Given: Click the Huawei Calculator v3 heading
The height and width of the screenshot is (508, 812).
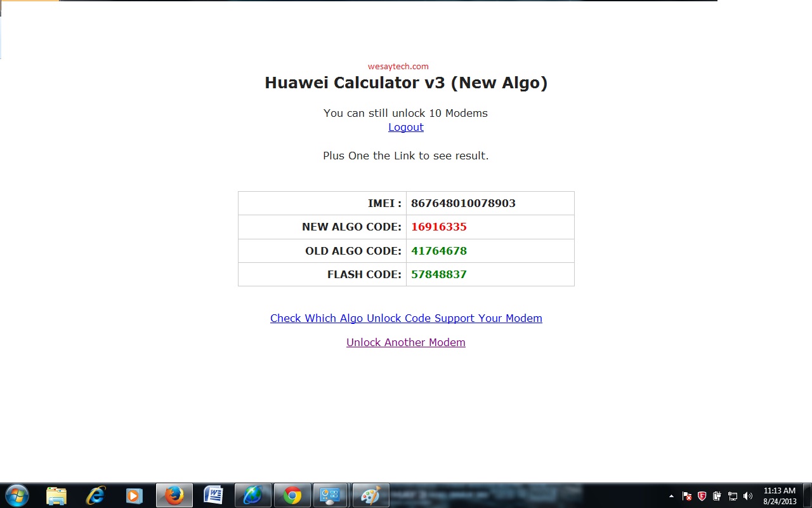Looking at the screenshot, I should pos(406,83).
